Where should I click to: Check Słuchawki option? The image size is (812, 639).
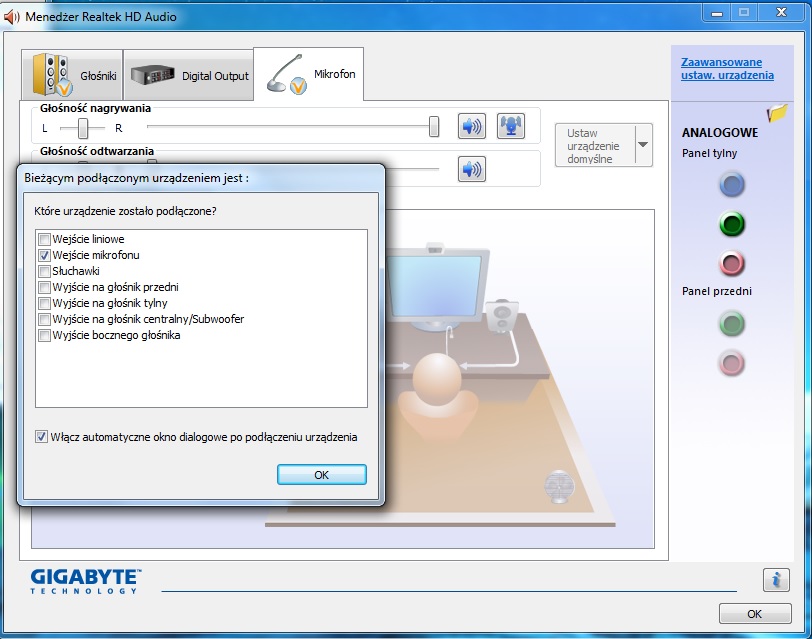45,271
